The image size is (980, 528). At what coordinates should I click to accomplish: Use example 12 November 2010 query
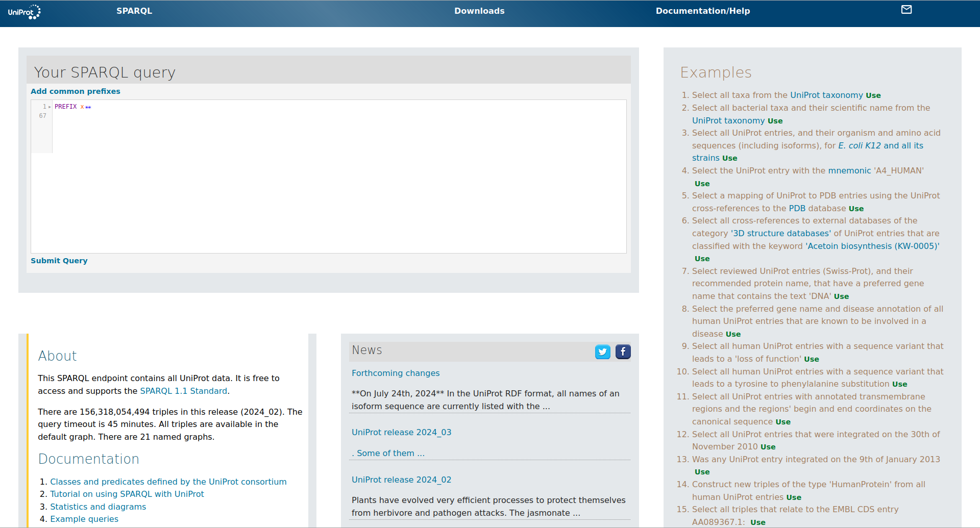768,447
